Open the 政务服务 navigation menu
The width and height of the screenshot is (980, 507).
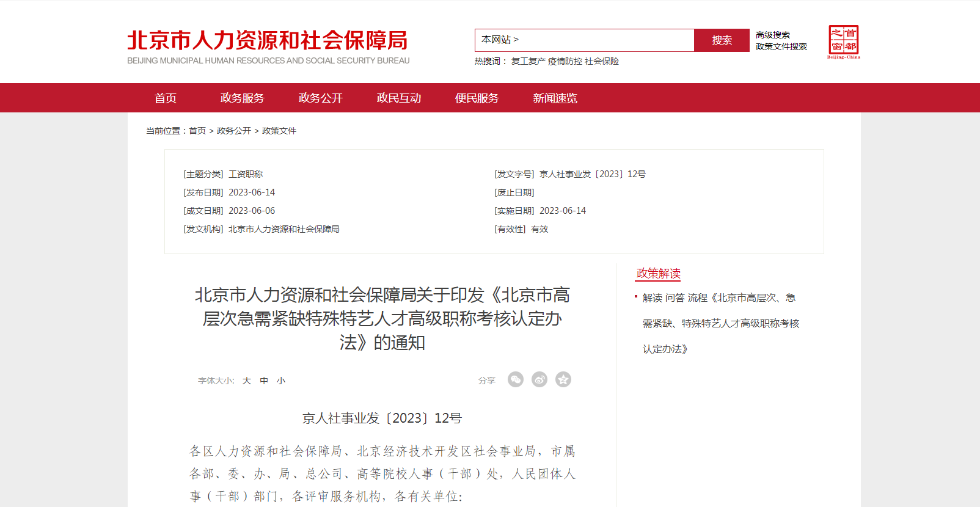coord(243,98)
